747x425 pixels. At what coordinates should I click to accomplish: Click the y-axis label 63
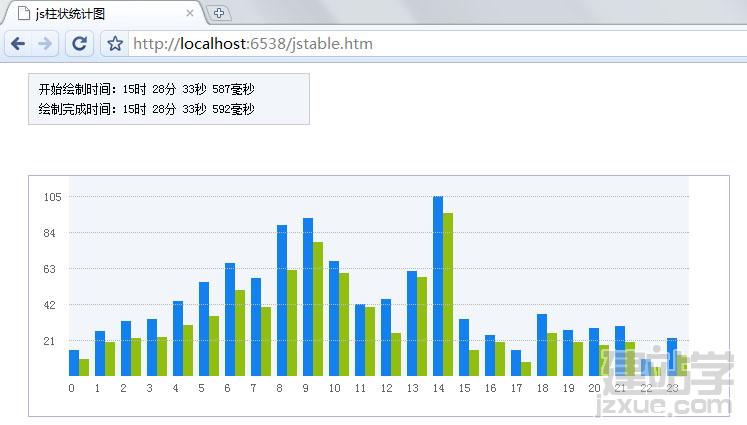(x=50, y=269)
